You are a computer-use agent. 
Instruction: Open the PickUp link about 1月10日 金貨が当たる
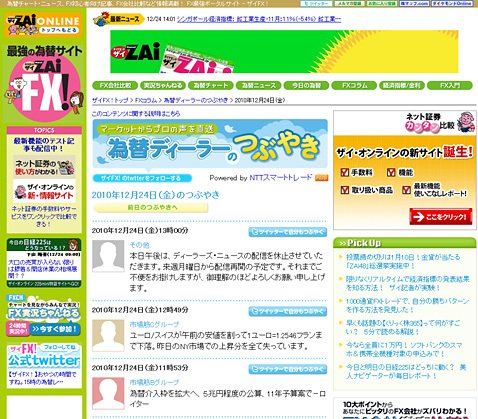coord(403,261)
